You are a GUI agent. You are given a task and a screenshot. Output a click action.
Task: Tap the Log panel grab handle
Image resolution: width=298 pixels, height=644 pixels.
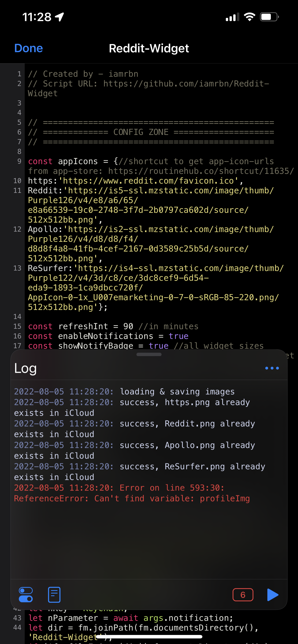149,354
